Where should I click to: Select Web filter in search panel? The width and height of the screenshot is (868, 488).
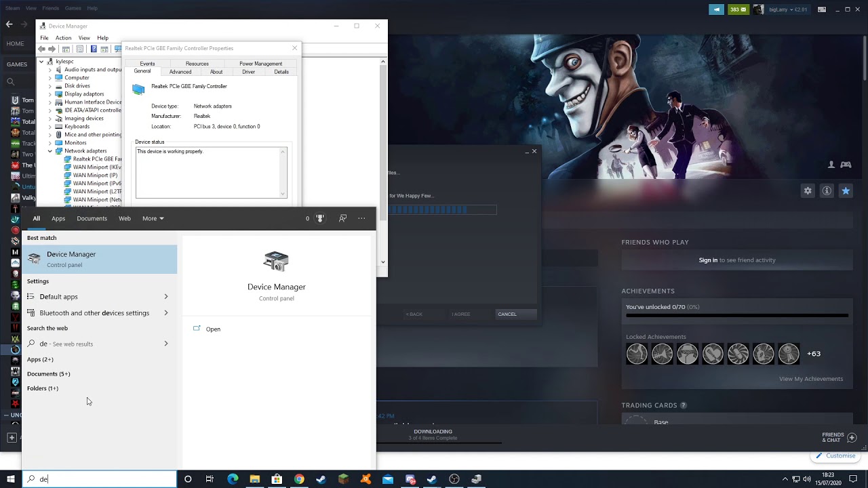click(x=125, y=218)
